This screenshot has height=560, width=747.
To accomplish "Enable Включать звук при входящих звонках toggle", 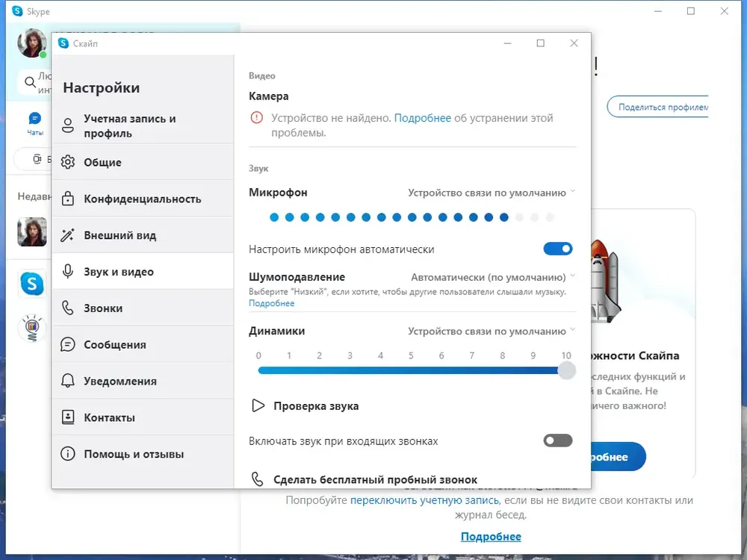I will (558, 441).
